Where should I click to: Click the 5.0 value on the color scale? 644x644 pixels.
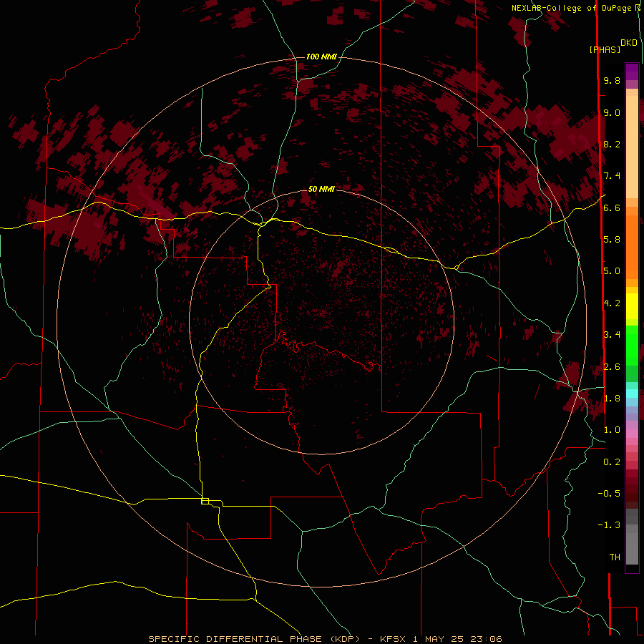tap(612, 271)
